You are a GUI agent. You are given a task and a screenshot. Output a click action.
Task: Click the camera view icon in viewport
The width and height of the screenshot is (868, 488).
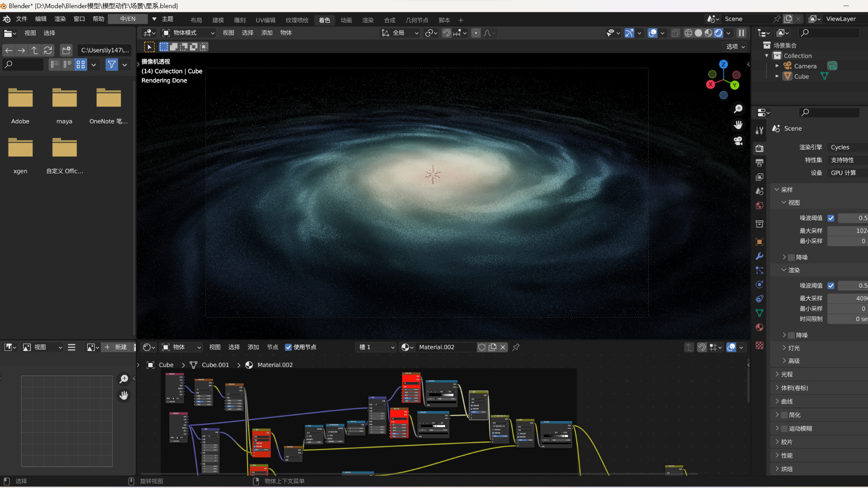pos(738,141)
